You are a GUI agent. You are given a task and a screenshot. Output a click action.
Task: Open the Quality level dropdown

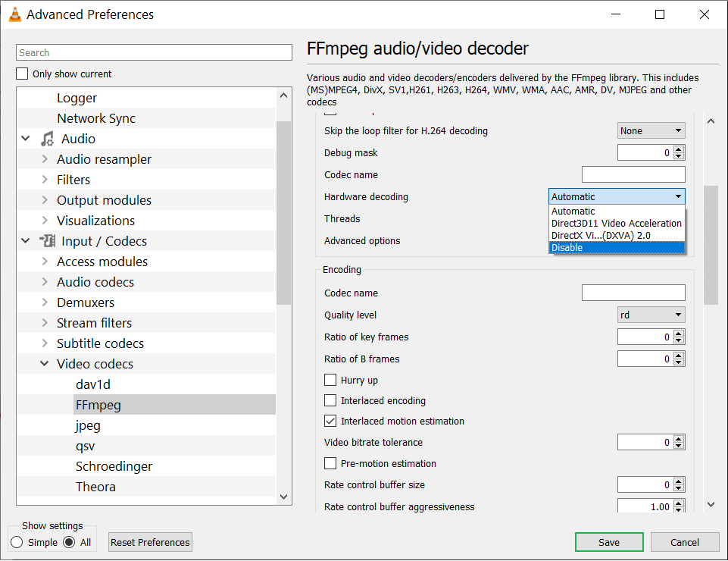[x=651, y=315]
